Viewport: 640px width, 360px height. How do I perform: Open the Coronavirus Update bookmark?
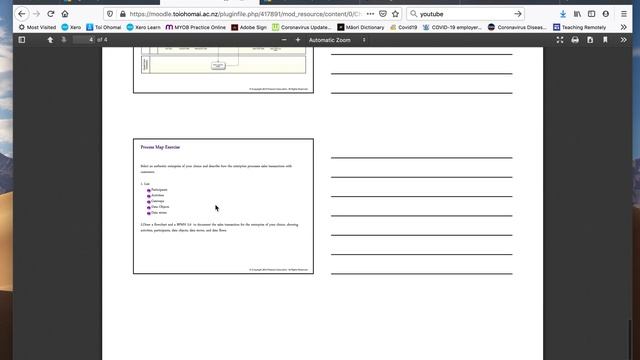302,27
